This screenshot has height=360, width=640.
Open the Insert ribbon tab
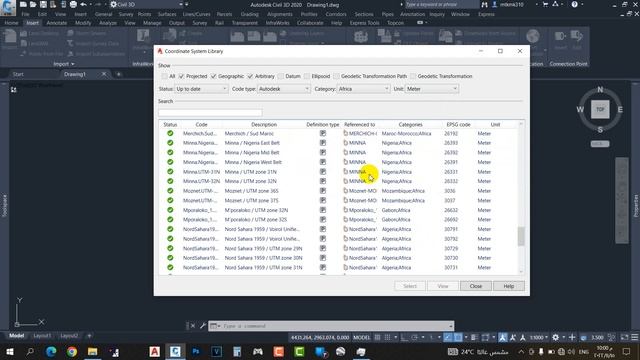click(x=33, y=23)
